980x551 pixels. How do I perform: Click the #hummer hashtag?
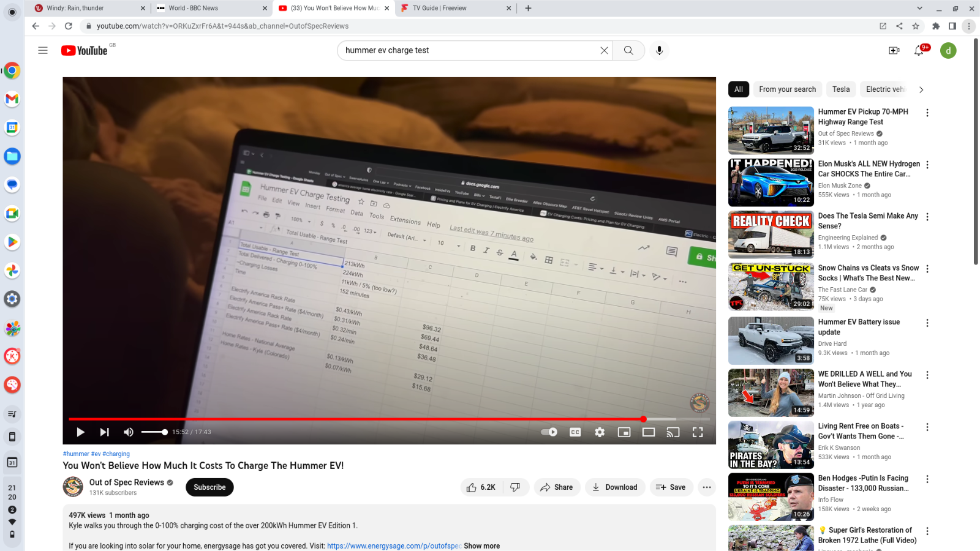[x=76, y=454]
